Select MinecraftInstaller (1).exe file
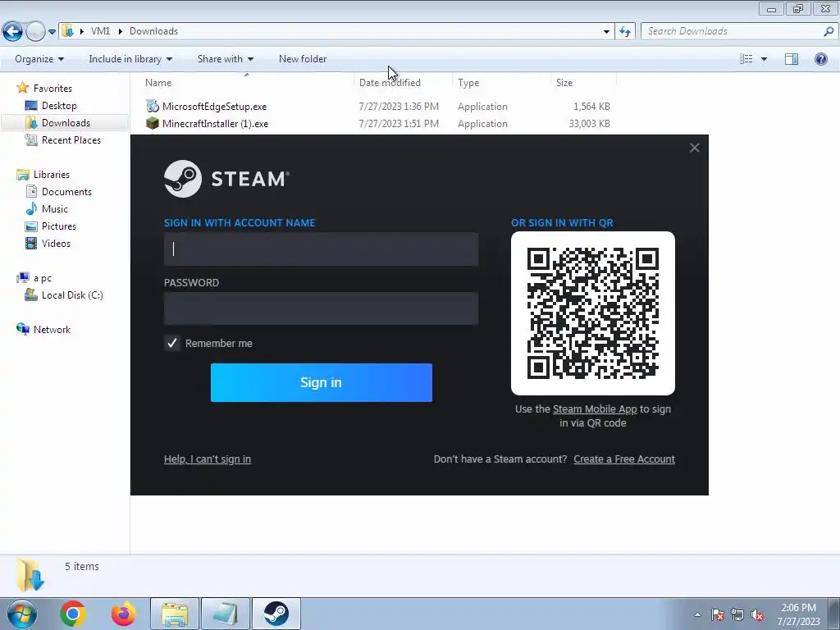The height and width of the screenshot is (630, 840). (216, 124)
